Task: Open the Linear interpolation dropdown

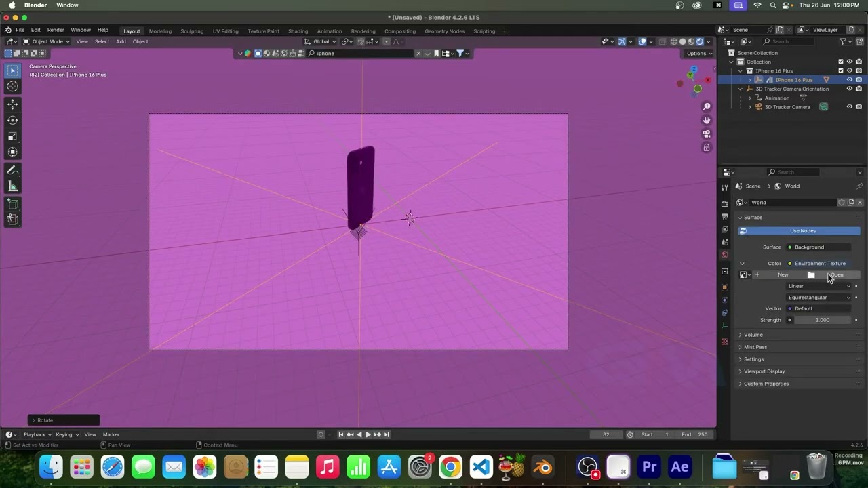Action: pos(818,286)
